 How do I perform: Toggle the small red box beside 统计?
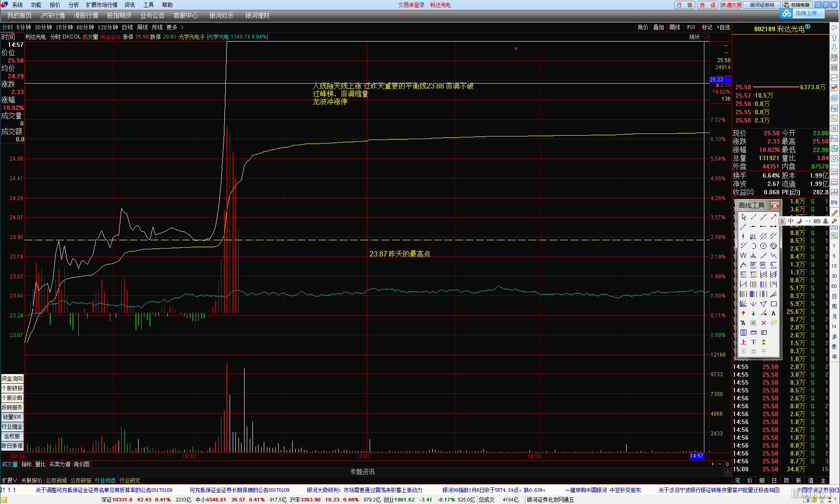point(706,37)
